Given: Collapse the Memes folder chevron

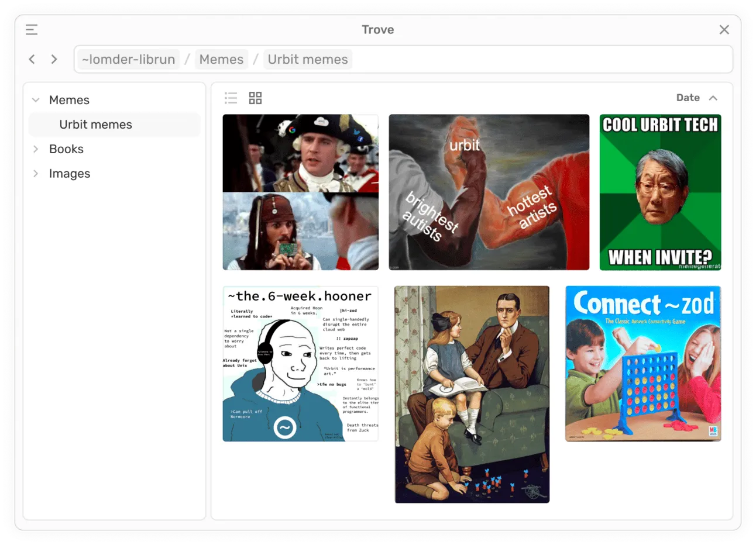Looking at the screenshot, I should [36, 100].
